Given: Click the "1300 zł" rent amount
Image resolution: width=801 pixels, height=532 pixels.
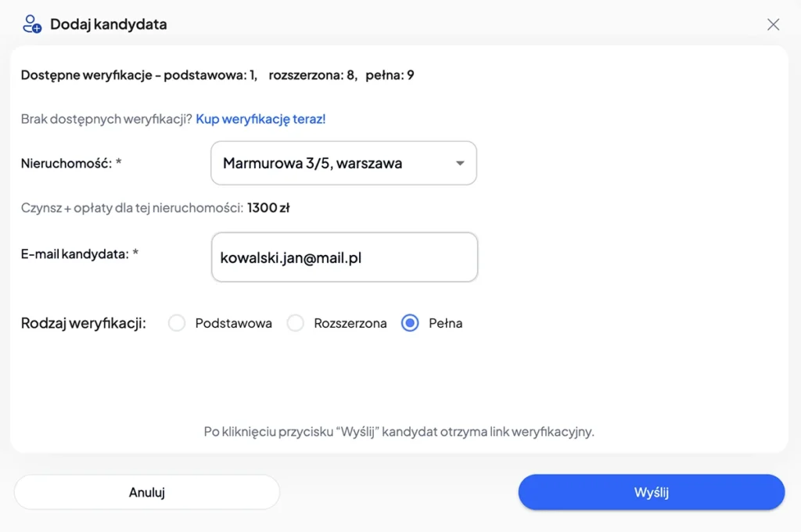Looking at the screenshot, I should coord(268,208).
